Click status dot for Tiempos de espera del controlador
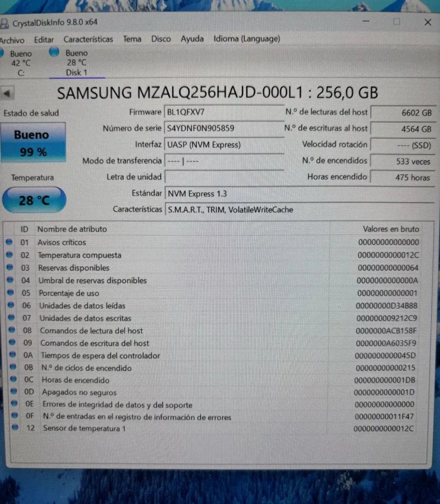The height and width of the screenshot is (504, 440). (13, 354)
